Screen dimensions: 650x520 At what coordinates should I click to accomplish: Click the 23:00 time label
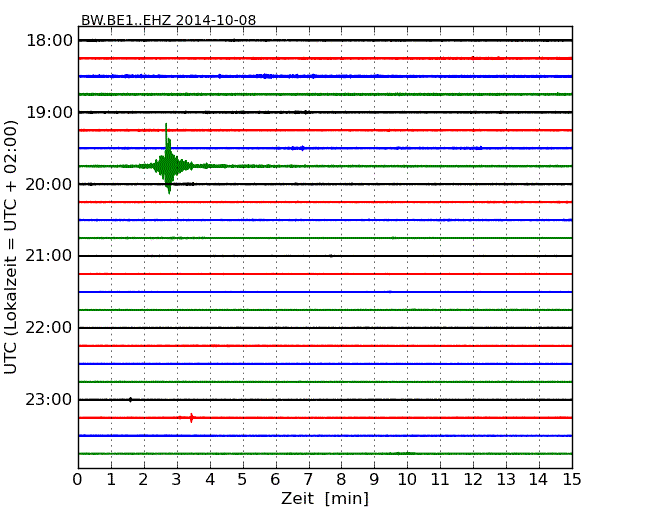[x=49, y=399]
